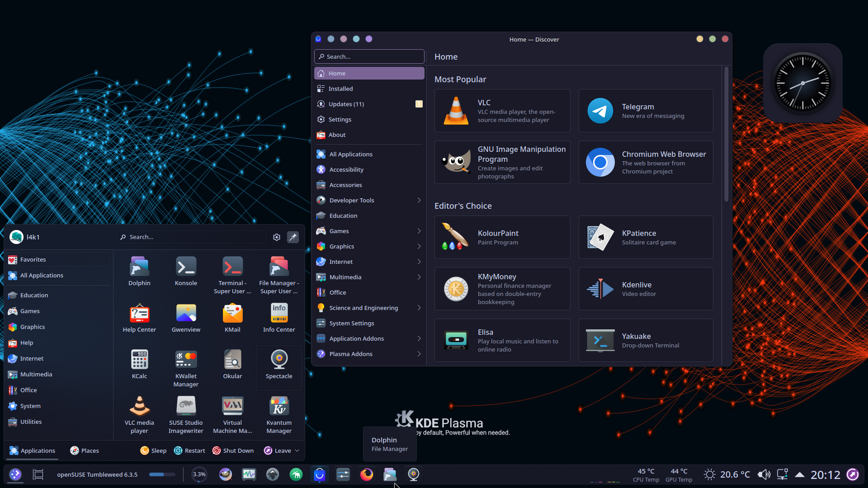Expand Plasma Addons category

tap(419, 354)
